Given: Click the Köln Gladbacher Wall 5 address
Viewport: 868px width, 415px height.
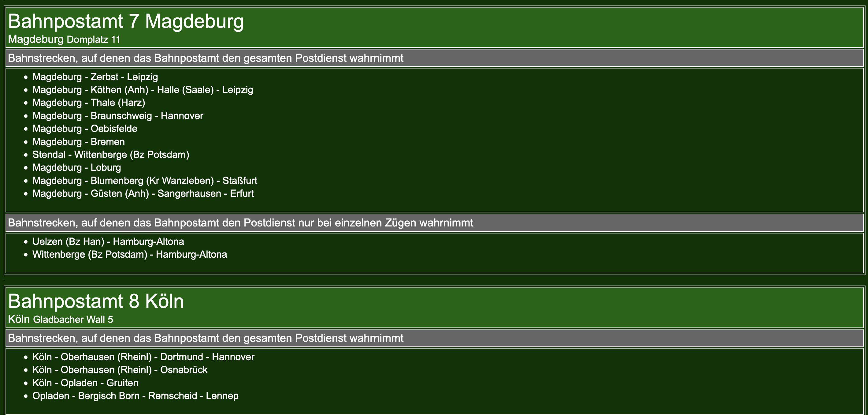Looking at the screenshot, I should click(x=60, y=319).
